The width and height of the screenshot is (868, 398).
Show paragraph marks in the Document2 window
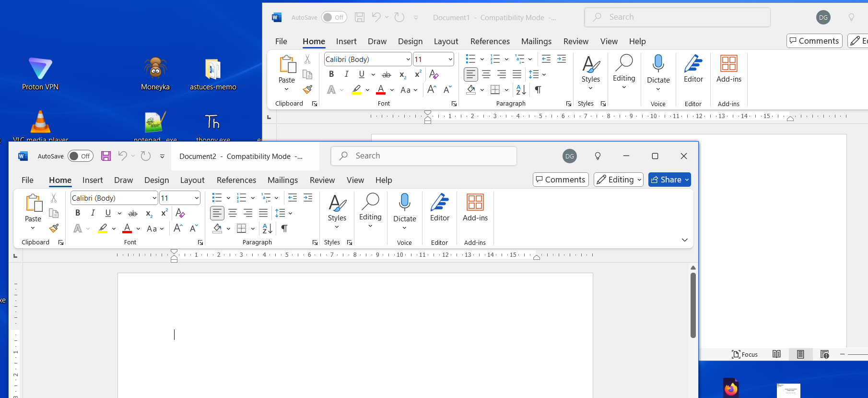284,229
